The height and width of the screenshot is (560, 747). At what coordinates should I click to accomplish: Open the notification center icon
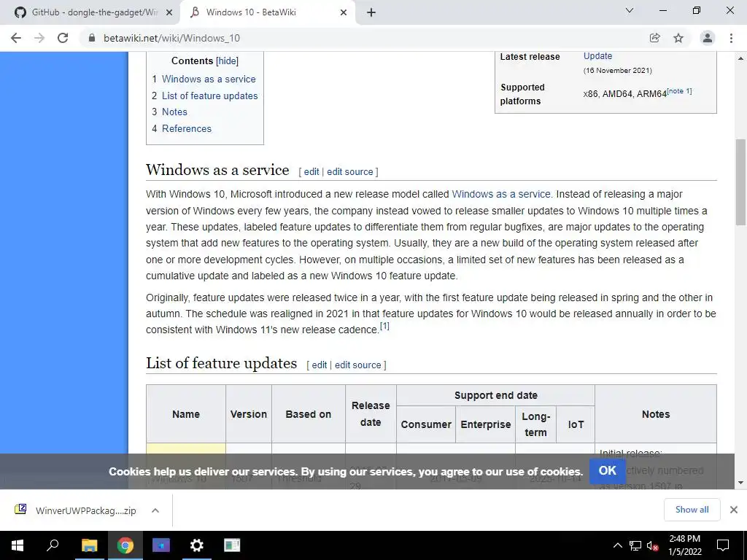point(723,545)
